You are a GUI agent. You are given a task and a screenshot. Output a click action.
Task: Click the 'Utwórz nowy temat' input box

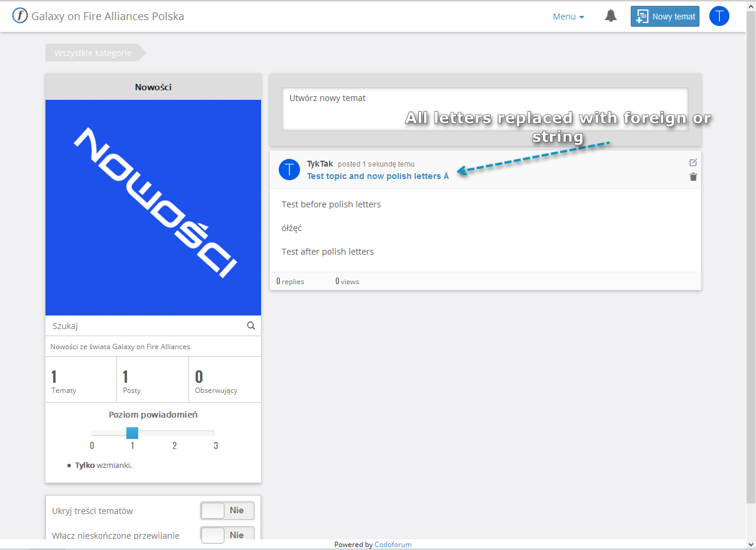[485, 109]
